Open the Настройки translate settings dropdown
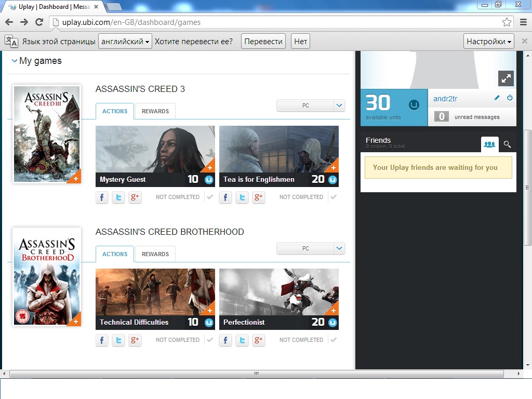Screen dimensions: 532x399 [x=488, y=42]
